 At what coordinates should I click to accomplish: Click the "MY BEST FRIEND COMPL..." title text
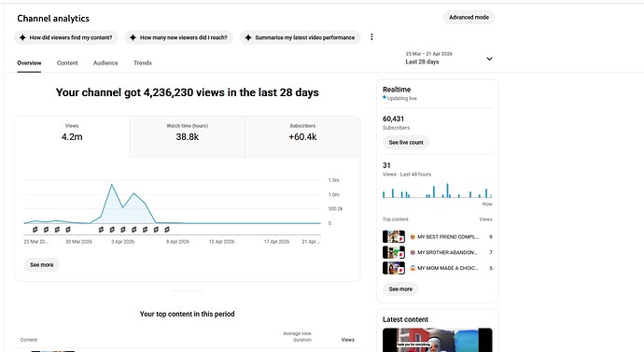coord(448,236)
